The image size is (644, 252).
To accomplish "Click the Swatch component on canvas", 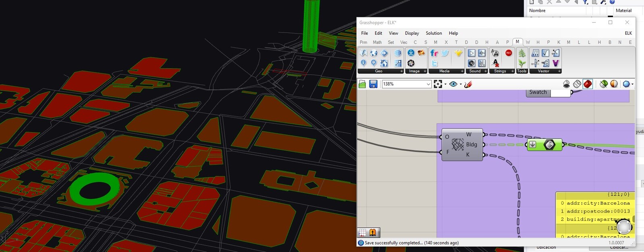I will pyautogui.click(x=538, y=92).
